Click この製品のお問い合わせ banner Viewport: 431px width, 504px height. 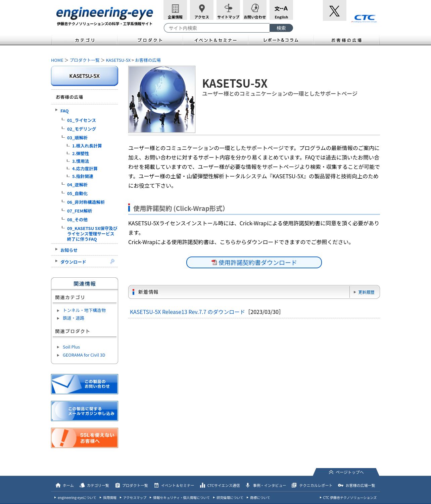[x=85, y=384]
